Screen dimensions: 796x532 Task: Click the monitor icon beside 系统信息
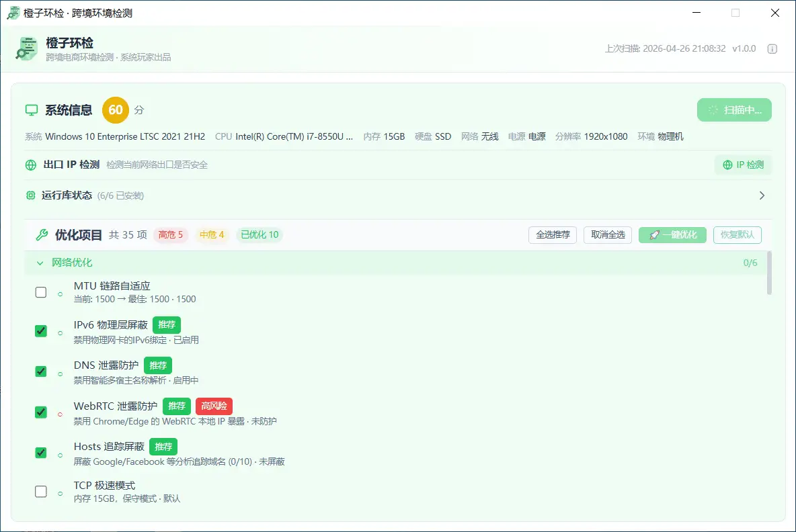[x=31, y=110]
